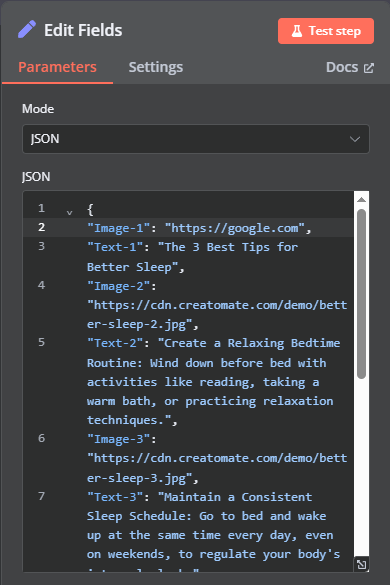Click the expand editor icon at bottom corner
This screenshot has width=390, height=585.
tap(361, 564)
